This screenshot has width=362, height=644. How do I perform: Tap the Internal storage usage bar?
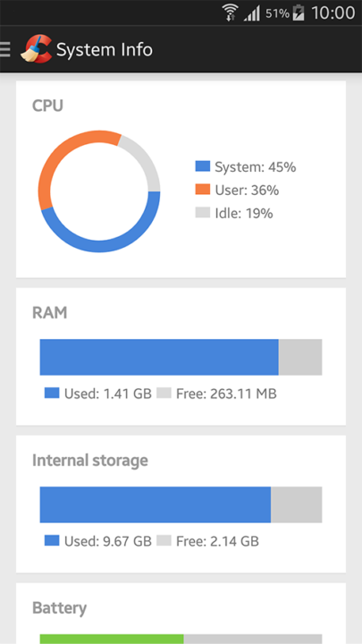coord(181,504)
